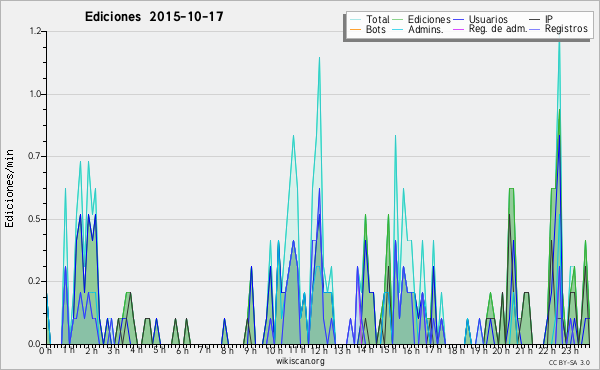
Task: Select the Ediciones legend label
Action: point(429,19)
